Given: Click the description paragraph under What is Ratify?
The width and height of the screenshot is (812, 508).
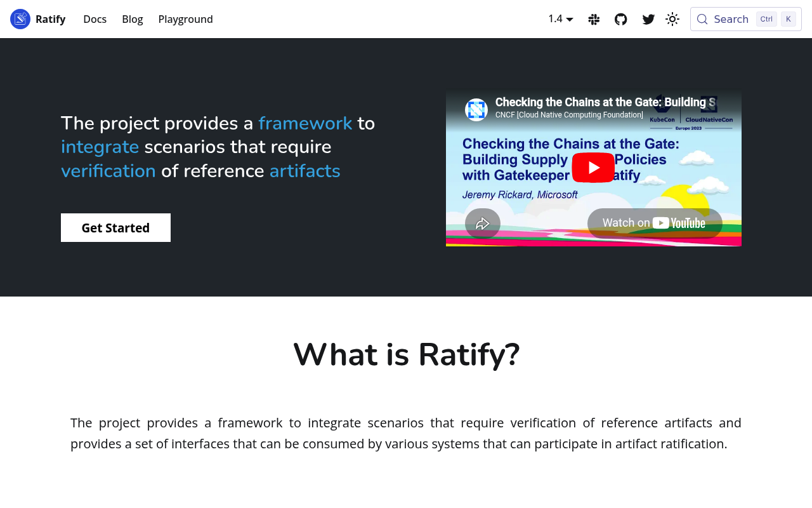Looking at the screenshot, I should tap(406, 433).
